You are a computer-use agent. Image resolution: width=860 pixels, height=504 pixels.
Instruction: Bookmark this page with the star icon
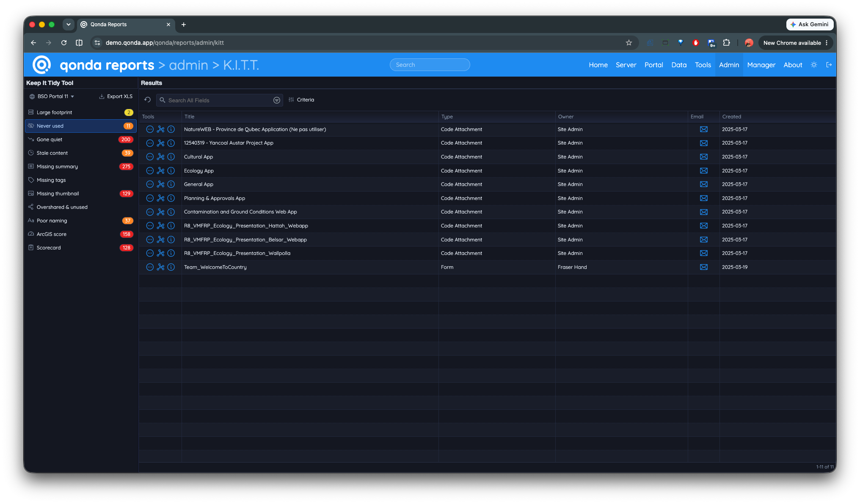(628, 43)
